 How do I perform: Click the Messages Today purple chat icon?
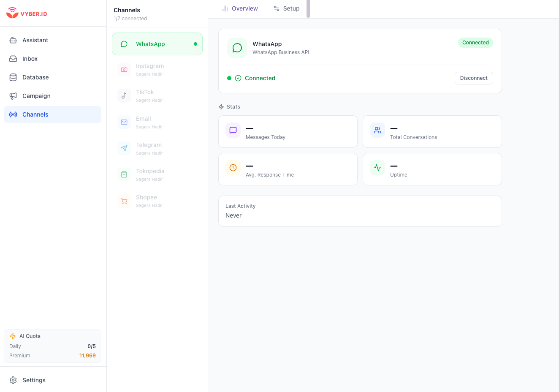click(233, 130)
